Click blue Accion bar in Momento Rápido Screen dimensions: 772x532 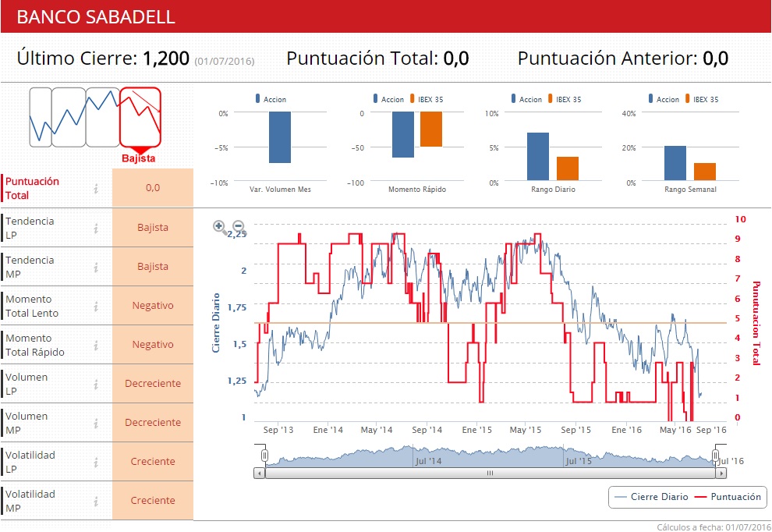[403, 134]
